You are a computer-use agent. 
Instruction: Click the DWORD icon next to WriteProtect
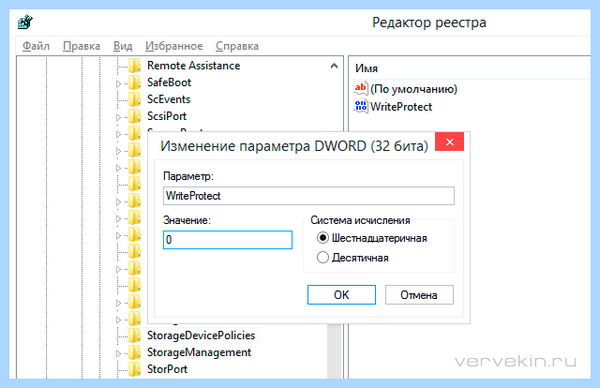(360, 106)
